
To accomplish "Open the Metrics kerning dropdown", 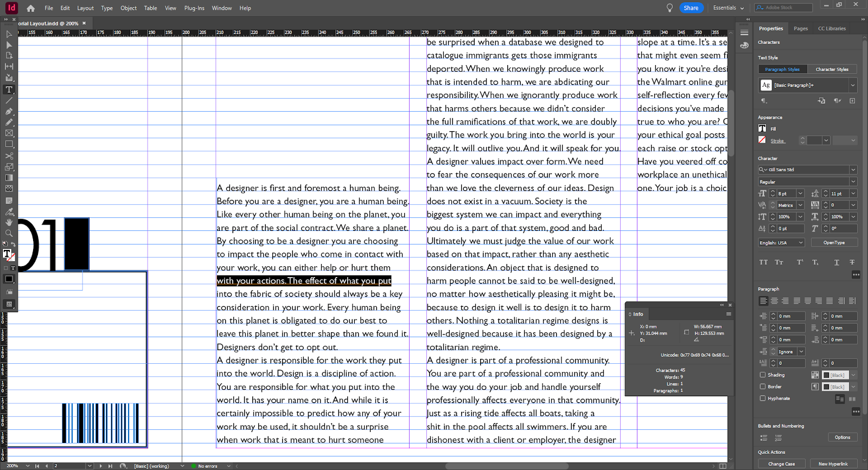I will pyautogui.click(x=800, y=205).
